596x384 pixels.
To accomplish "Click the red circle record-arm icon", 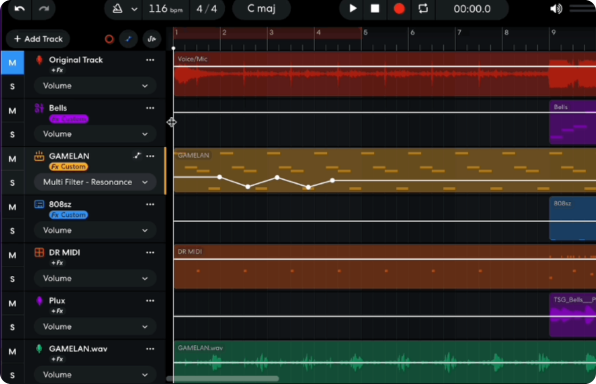I will tap(109, 39).
